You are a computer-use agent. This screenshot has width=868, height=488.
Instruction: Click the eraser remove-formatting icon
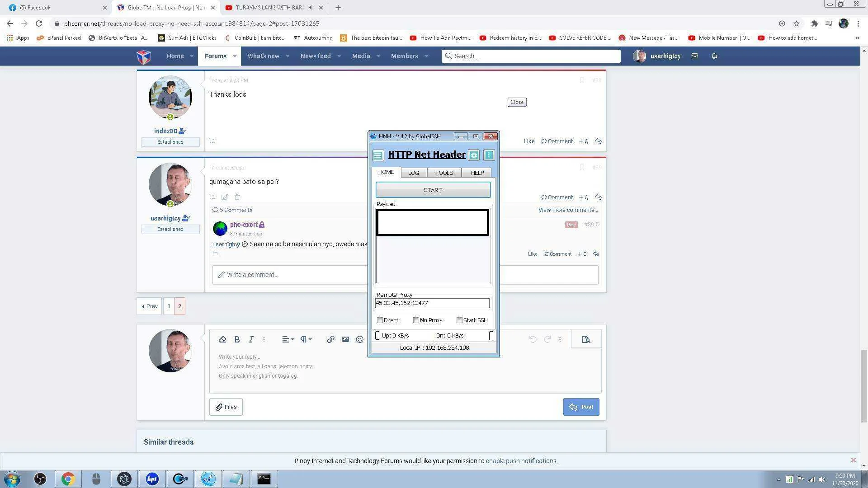[x=222, y=339]
